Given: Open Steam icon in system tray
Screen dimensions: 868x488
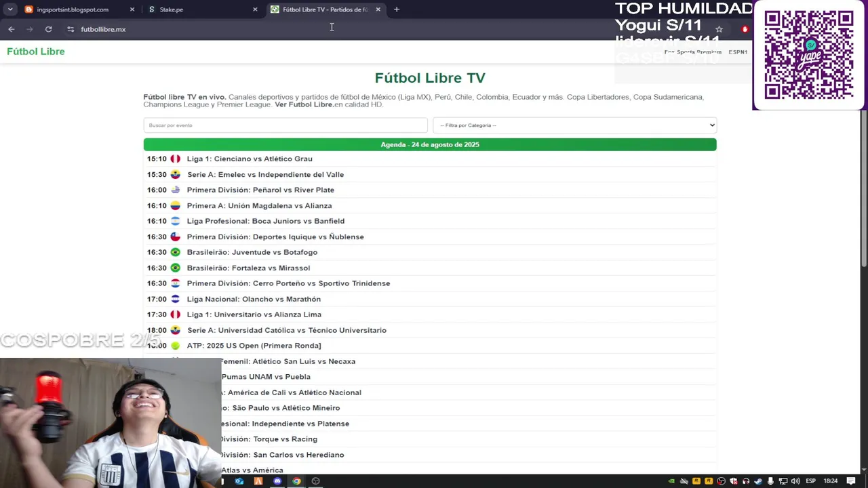Looking at the screenshot, I should pos(758,481).
